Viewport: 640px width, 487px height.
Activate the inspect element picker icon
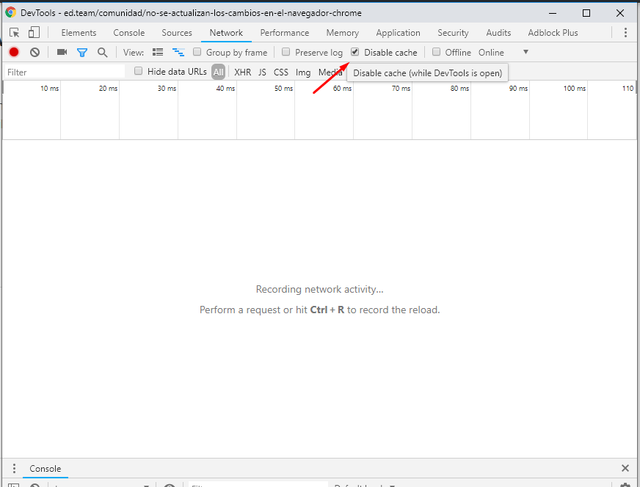click(x=14, y=33)
